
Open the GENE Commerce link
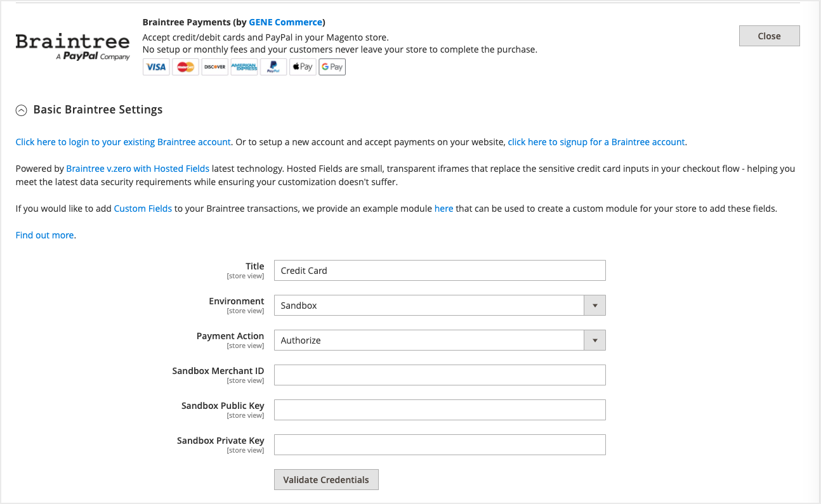coord(286,22)
